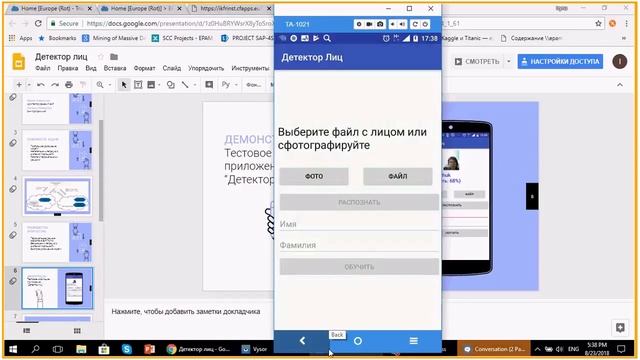This screenshot has height=360, width=640.
Task: Click the Google Slides home logo
Action: point(18,62)
